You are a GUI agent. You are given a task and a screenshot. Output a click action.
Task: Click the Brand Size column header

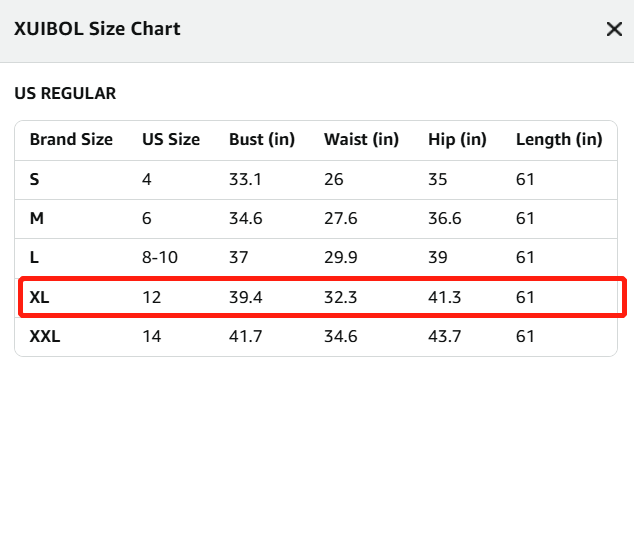[x=71, y=140]
